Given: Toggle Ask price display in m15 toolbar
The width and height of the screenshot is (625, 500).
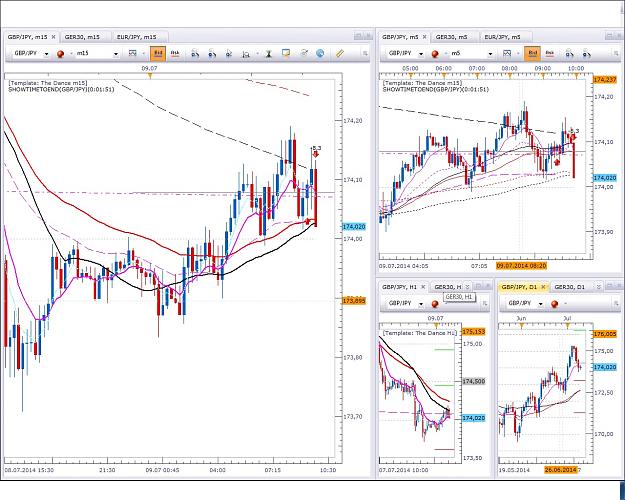Looking at the screenshot, I should [x=175, y=53].
